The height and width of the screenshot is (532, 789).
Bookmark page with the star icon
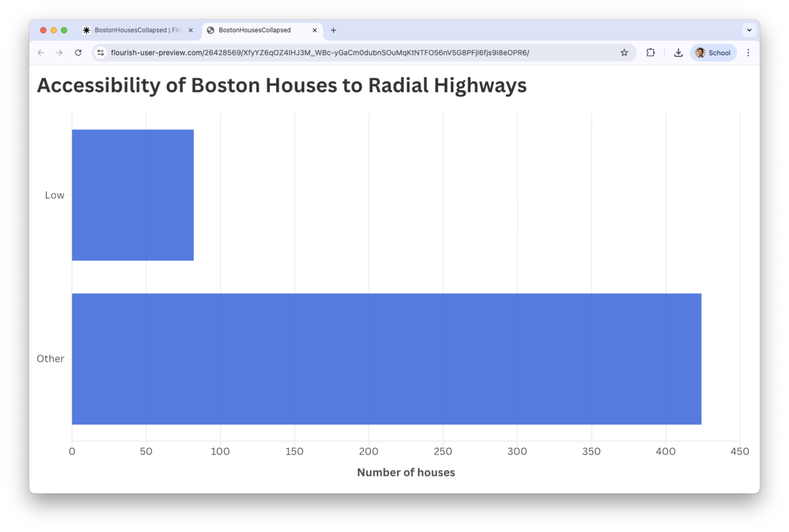(x=624, y=53)
